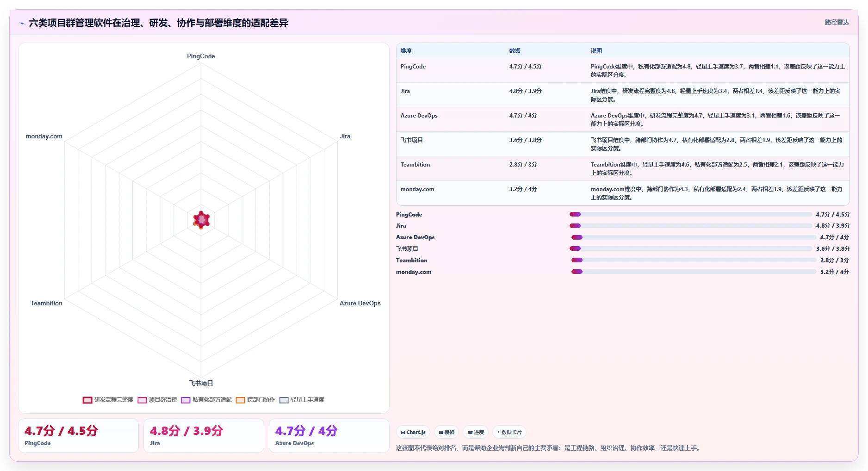Click the monday.com progress bar
Viewport: 868px width, 471px height.
694,272
